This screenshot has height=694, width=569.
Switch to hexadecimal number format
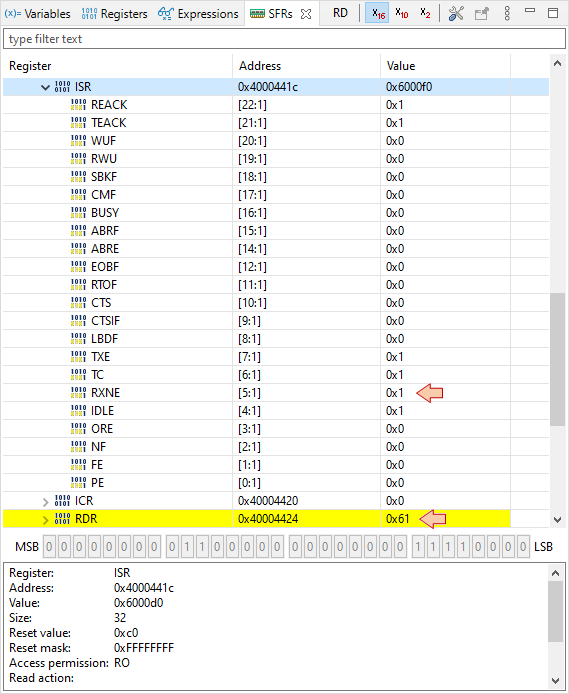pos(377,13)
